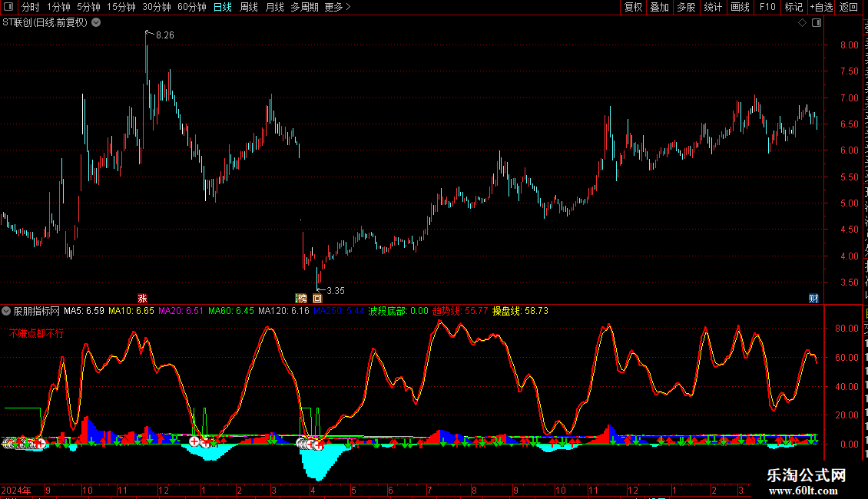
Task: Toggle the left sidebar panel icon
Action: 8,7
